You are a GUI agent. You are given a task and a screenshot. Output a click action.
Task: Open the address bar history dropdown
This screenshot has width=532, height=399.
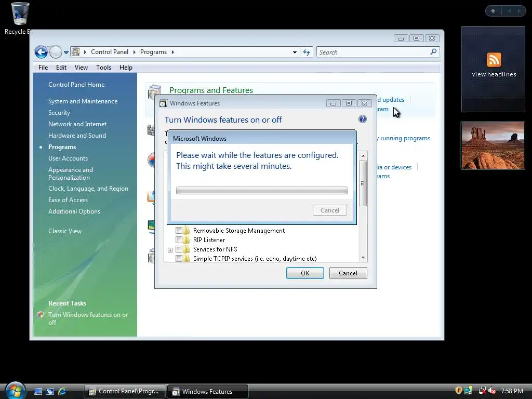click(x=295, y=52)
